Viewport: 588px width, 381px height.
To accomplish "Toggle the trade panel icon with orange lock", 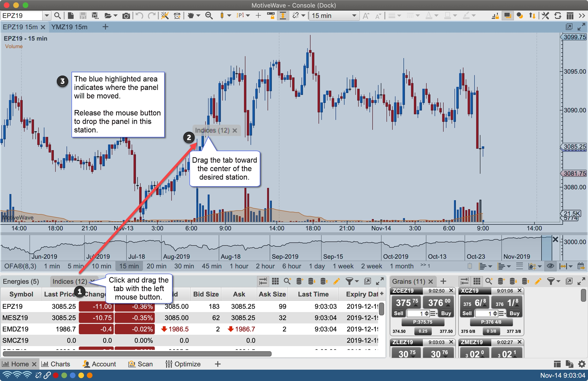I will click(495, 16).
